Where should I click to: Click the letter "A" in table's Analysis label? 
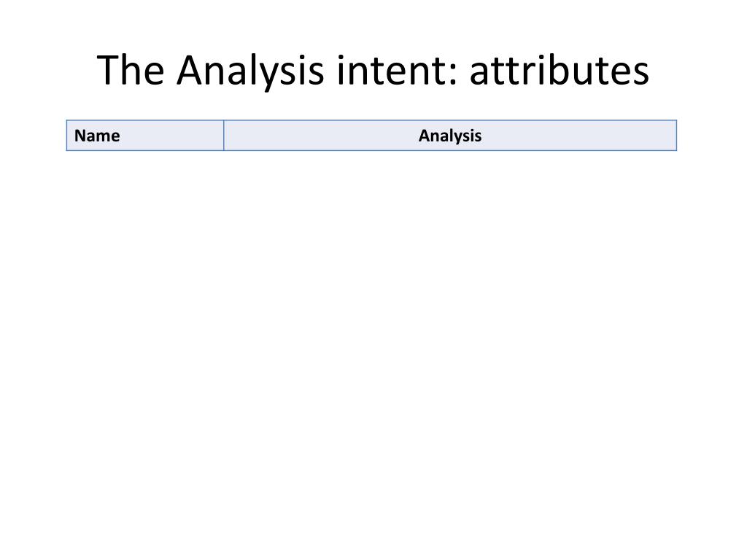click(x=424, y=136)
